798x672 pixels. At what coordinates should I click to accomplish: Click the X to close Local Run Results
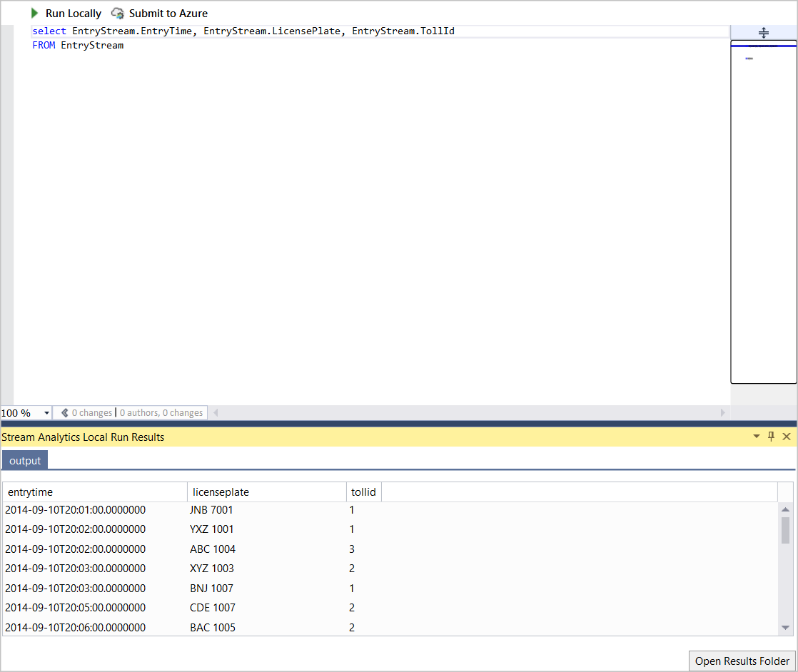[x=787, y=436]
